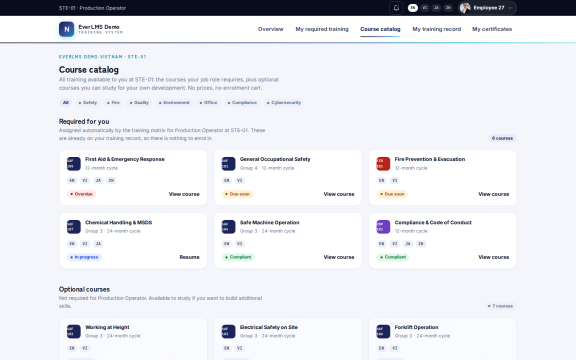Filter catalog by Environment category
576x360 pixels.
[174, 102]
